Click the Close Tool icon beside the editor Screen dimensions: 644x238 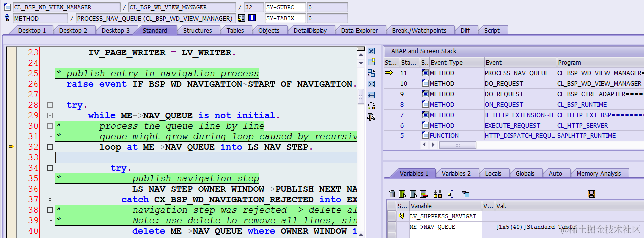371,51
